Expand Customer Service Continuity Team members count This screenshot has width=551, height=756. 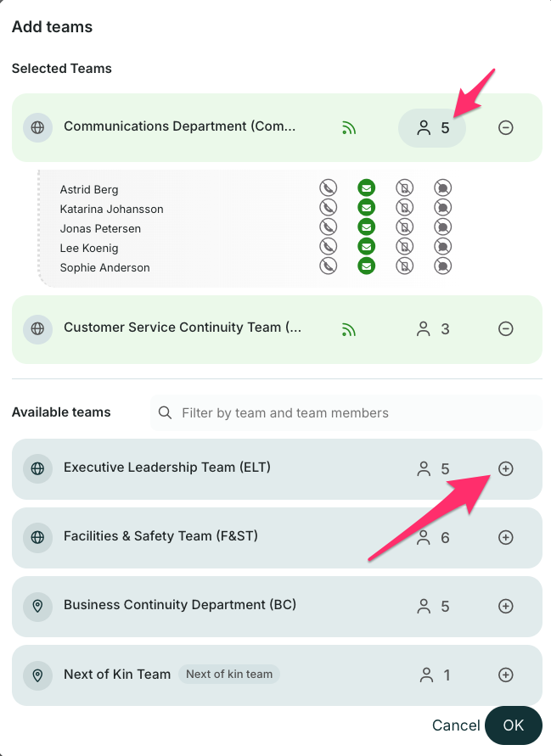coord(432,328)
